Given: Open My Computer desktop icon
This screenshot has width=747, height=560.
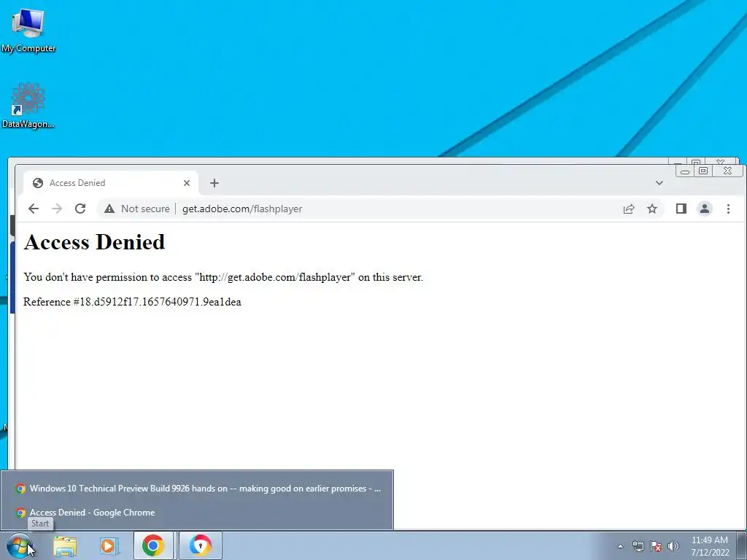Looking at the screenshot, I should click(x=28, y=31).
